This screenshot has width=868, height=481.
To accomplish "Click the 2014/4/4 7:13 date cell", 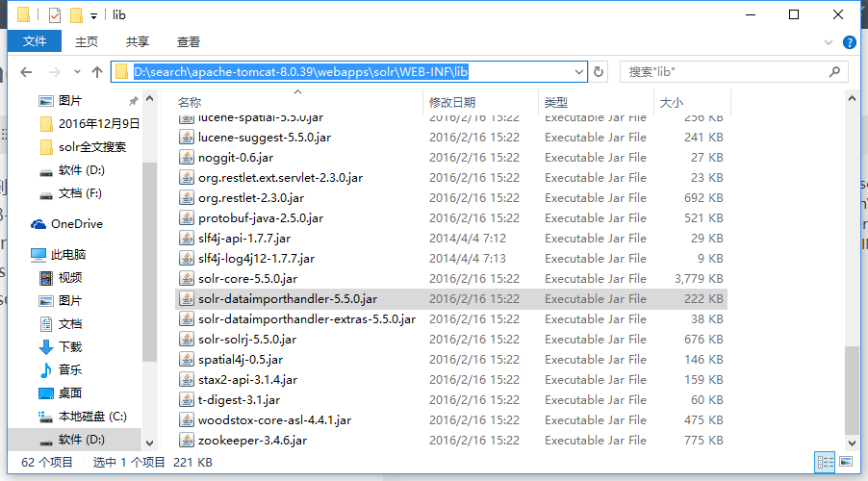I will 468,259.
